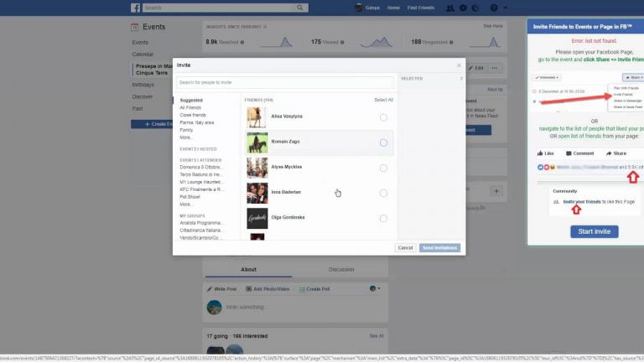Click the Cancel button
This screenshot has height=362, width=644.
point(405,248)
